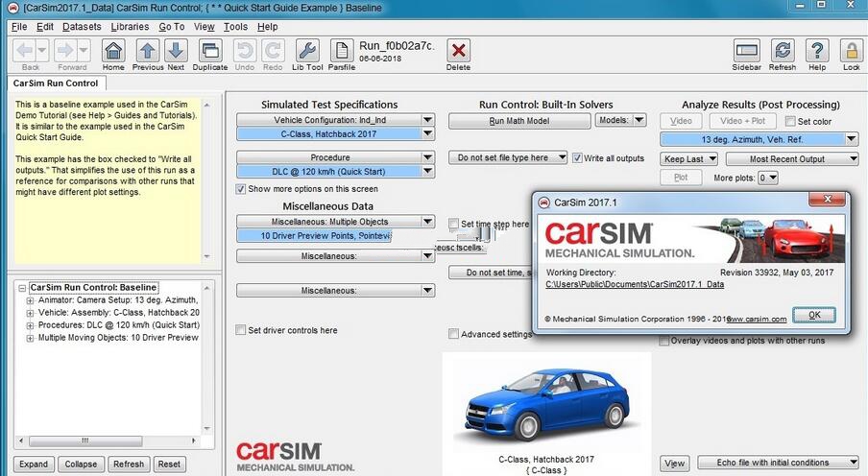
Task: Open Back history dropdown arrow
Action: coord(42,51)
